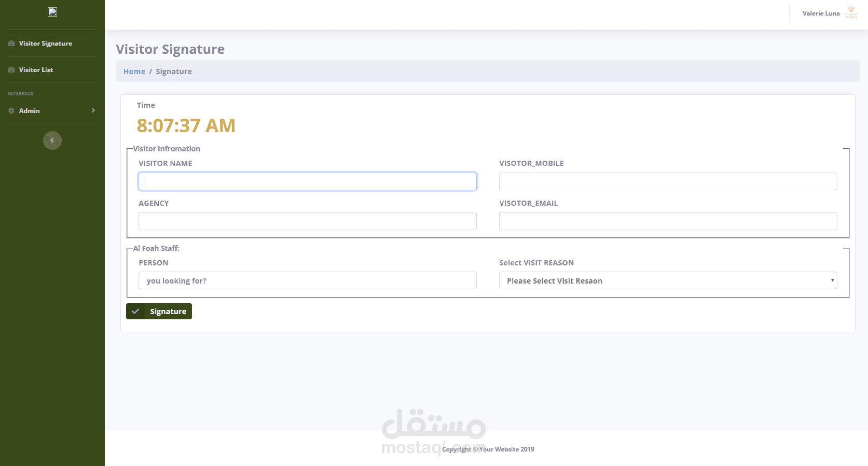
Task: Click the Visitor Signature sidebar icon
Action: coord(11,44)
